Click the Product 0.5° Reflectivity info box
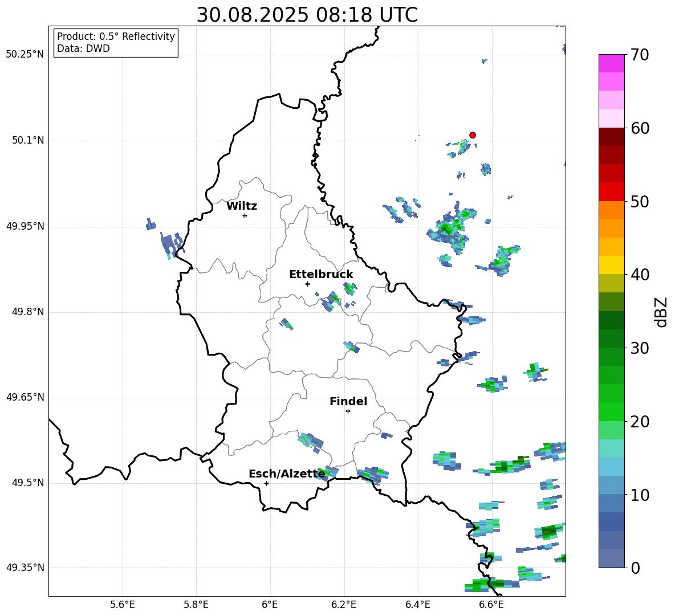Image resolution: width=675 pixels, height=616 pixels. tap(116, 43)
